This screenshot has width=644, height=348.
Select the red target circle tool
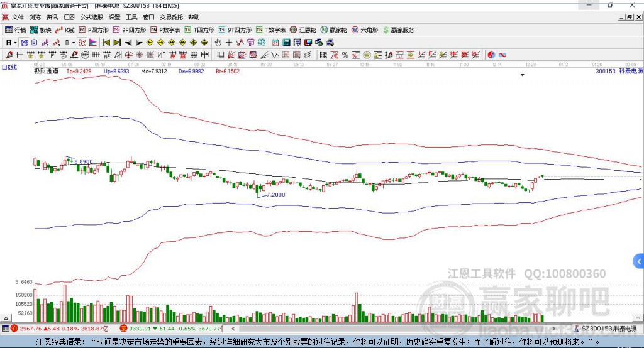(128, 55)
